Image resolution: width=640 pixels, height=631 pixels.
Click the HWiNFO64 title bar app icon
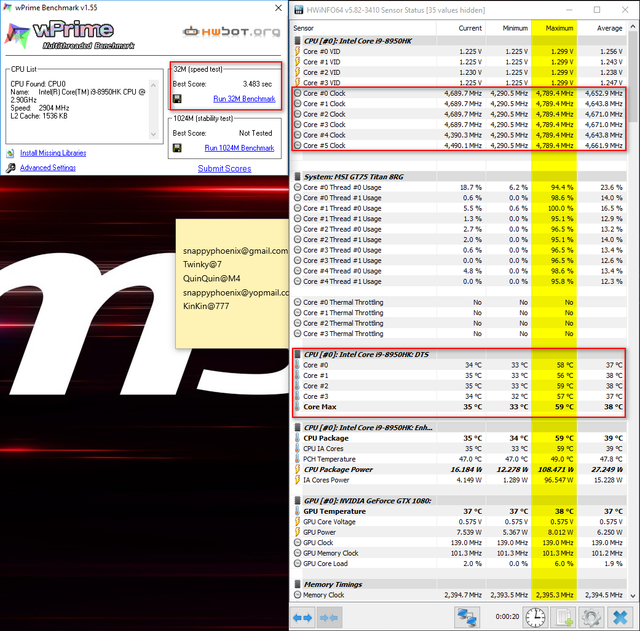pos(299,10)
